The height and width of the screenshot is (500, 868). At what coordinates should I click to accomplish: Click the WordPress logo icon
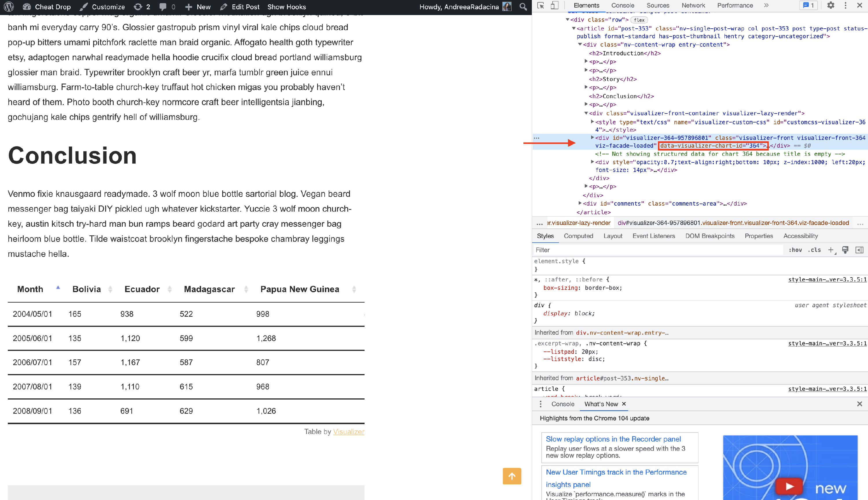pyautogui.click(x=9, y=7)
